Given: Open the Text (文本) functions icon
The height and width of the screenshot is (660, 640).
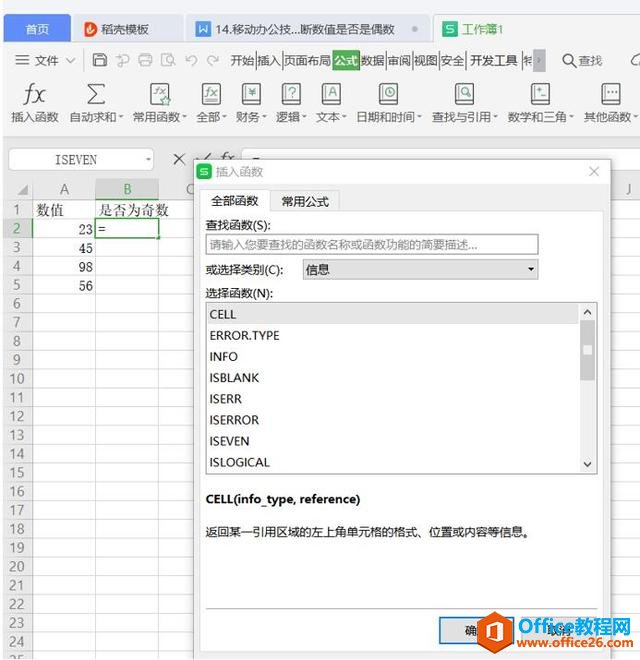Looking at the screenshot, I should tap(331, 94).
